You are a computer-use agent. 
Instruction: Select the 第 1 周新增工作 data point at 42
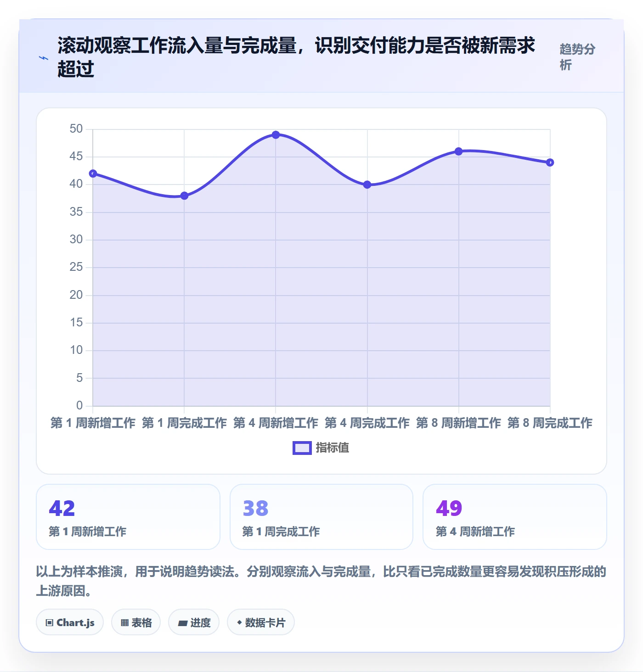click(93, 174)
